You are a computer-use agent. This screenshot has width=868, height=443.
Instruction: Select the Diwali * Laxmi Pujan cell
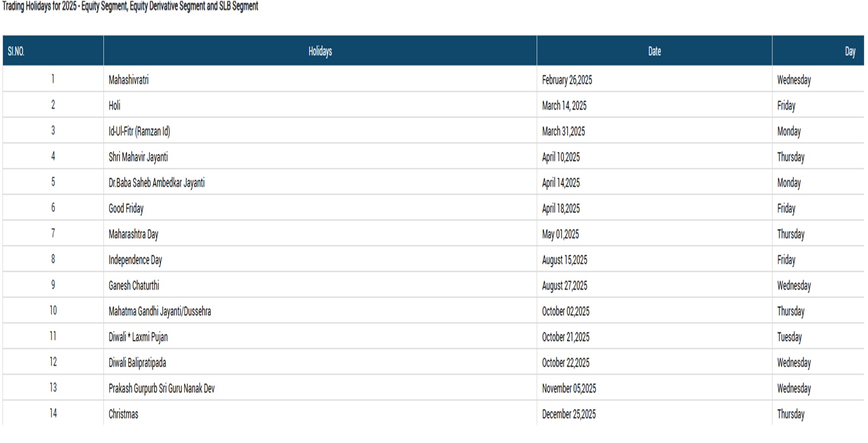coord(138,337)
